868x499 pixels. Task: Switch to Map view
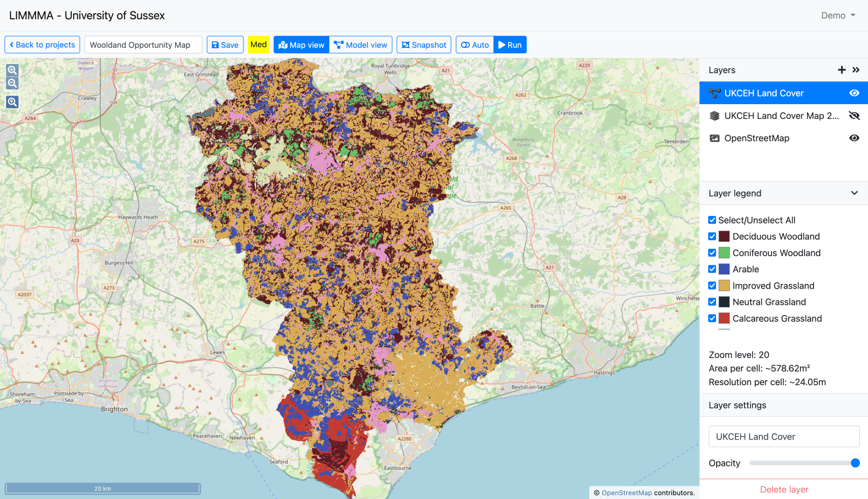point(301,45)
